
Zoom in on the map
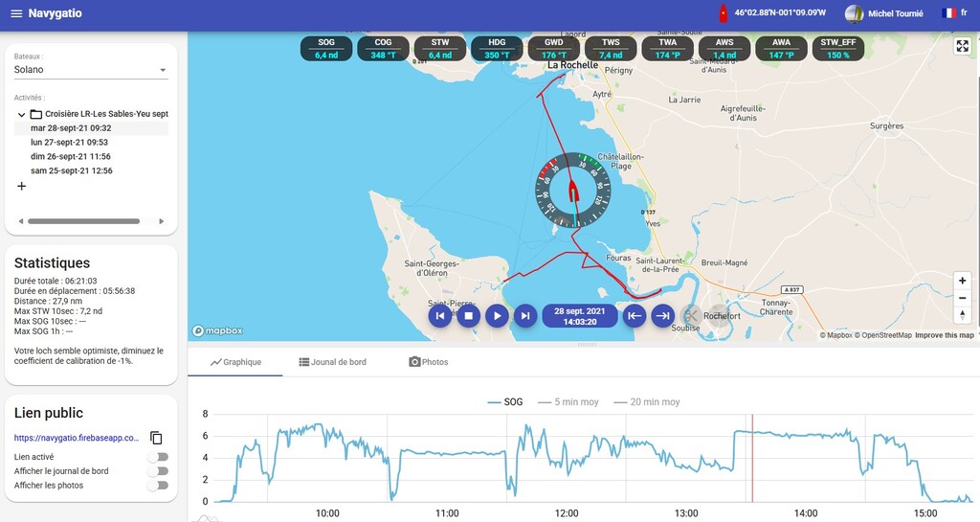(x=962, y=281)
